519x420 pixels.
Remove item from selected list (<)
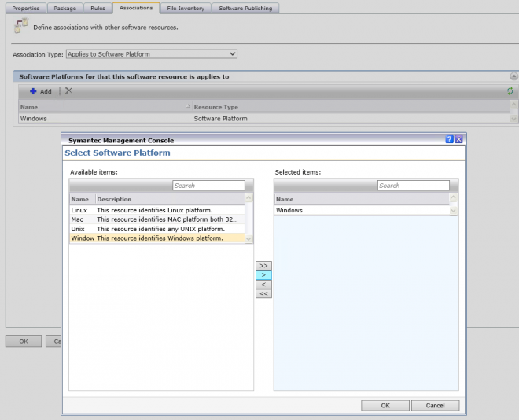(x=263, y=284)
